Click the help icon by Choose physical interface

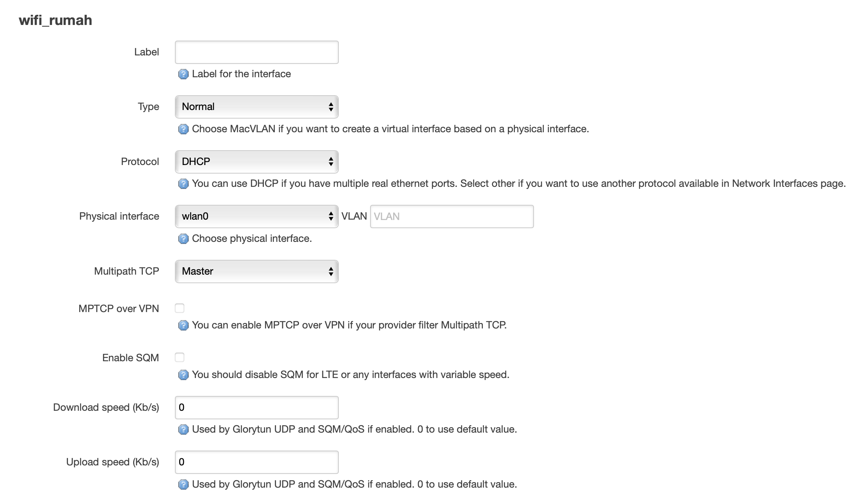click(183, 239)
